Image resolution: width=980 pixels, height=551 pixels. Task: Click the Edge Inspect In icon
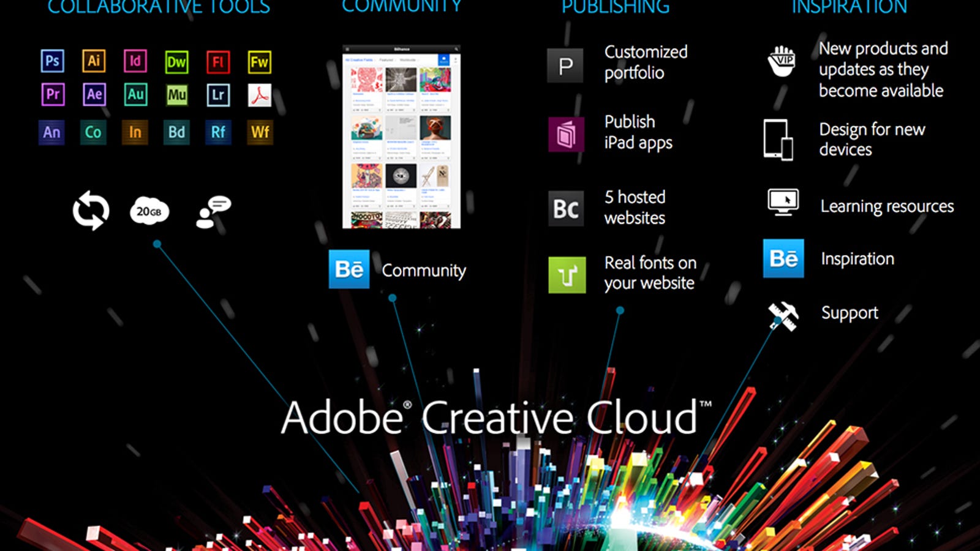tap(135, 132)
